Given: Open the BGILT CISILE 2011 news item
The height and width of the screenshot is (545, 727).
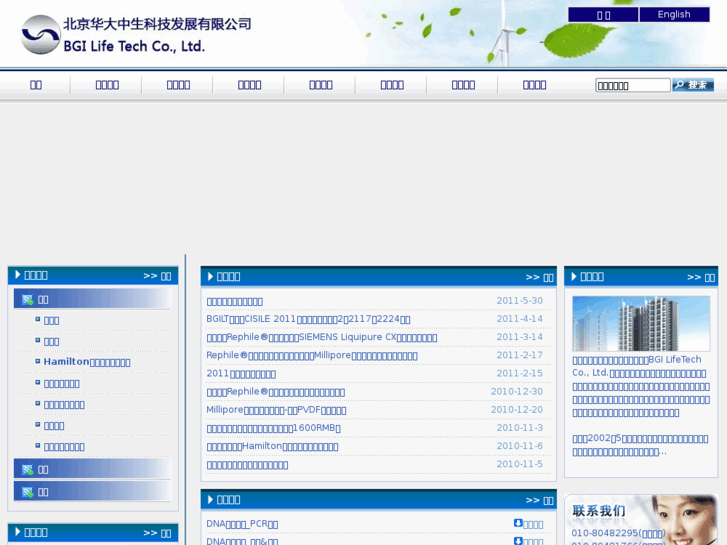Looking at the screenshot, I should (x=308, y=319).
